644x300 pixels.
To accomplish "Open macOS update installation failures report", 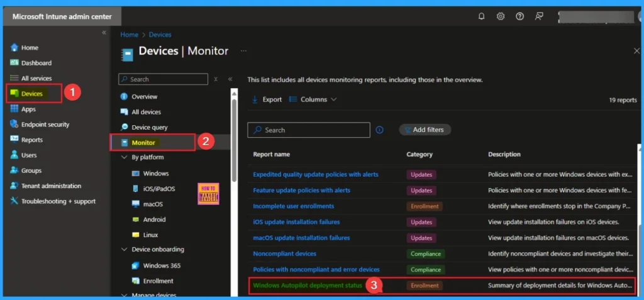I will 301,238.
